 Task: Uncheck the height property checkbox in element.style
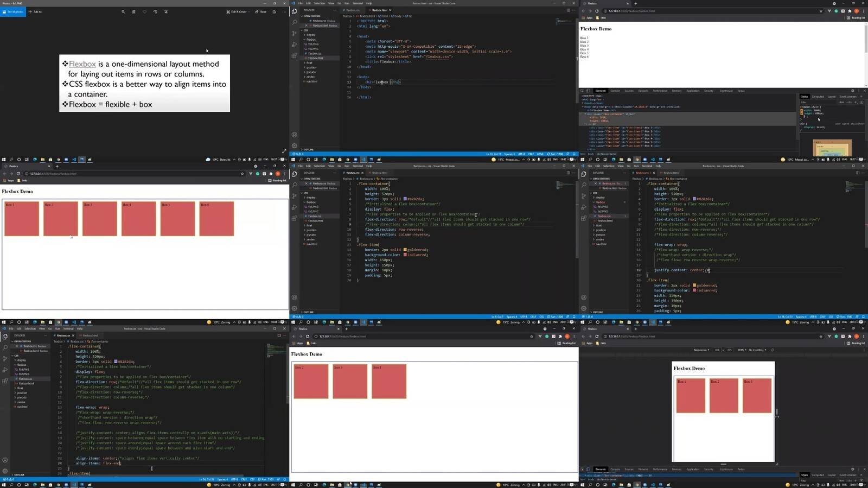tap(801, 113)
